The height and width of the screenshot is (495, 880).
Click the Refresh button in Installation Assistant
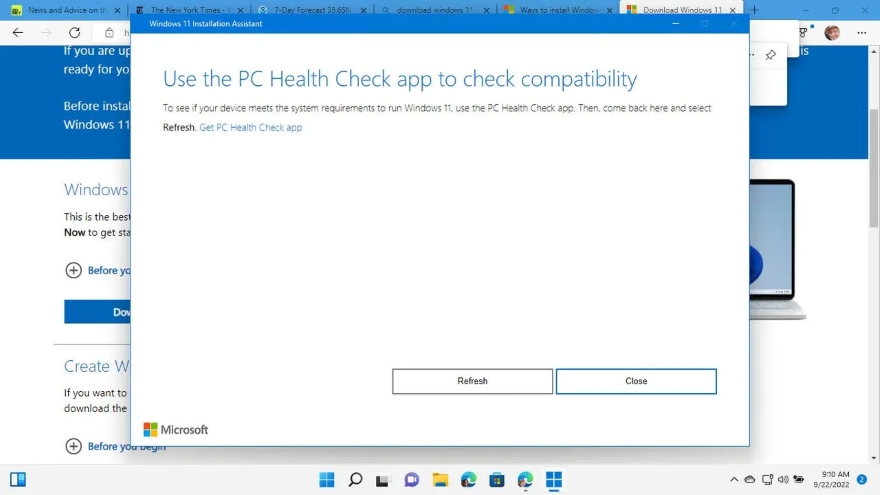click(x=472, y=381)
